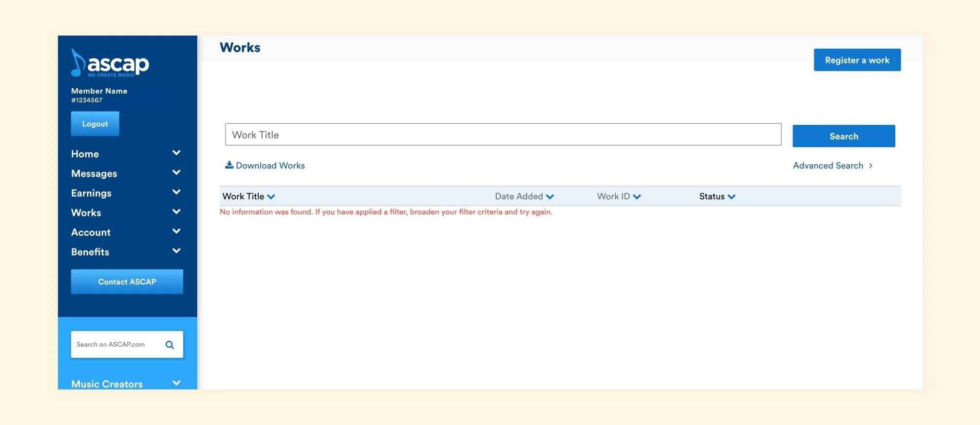Expand the Earnings menu chevron
The height and width of the screenshot is (425, 980).
176,192
